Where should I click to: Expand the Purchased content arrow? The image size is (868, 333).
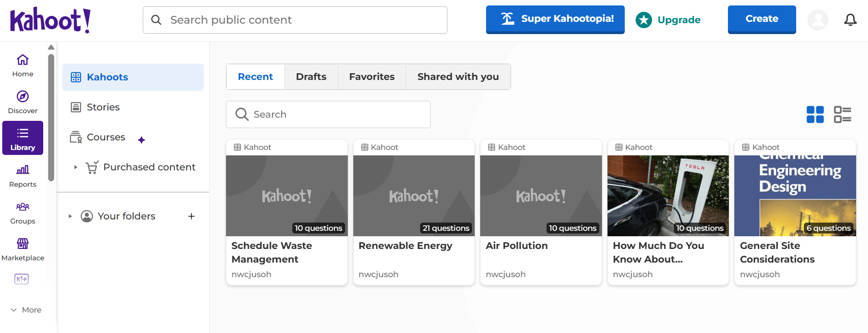(x=75, y=167)
